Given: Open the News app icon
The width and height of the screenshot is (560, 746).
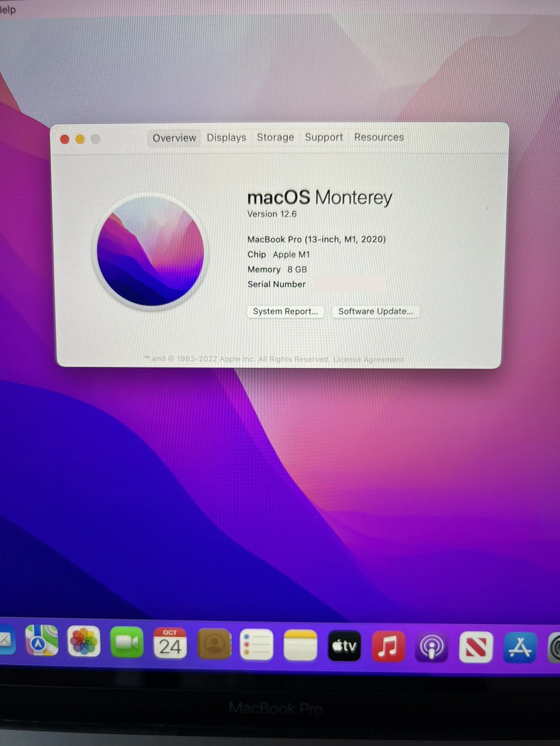Looking at the screenshot, I should point(476,647).
